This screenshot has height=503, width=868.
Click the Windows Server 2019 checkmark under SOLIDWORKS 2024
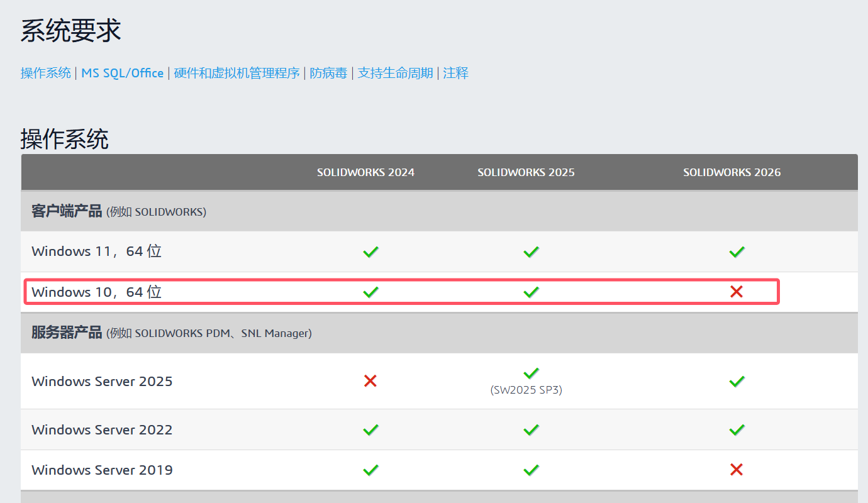pos(370,470)
